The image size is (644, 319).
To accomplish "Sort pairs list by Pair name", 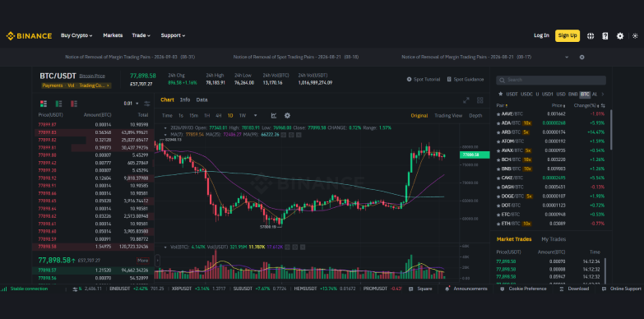I will tap(502, 105).
